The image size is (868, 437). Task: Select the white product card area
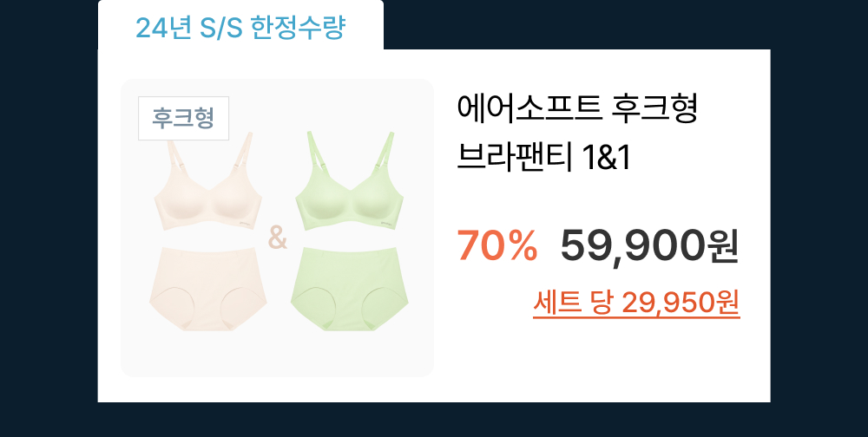point(434,225)
